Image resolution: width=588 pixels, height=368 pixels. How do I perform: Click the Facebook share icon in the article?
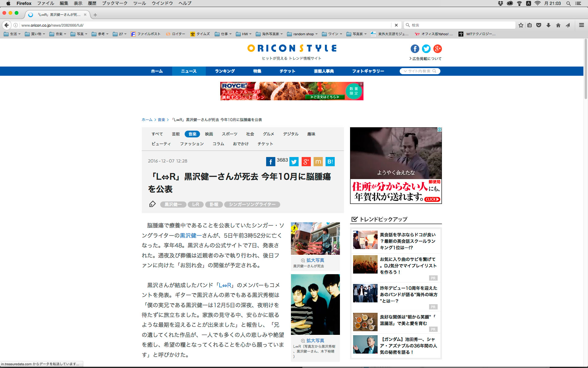pyautogui.click(x=270, y=162)
